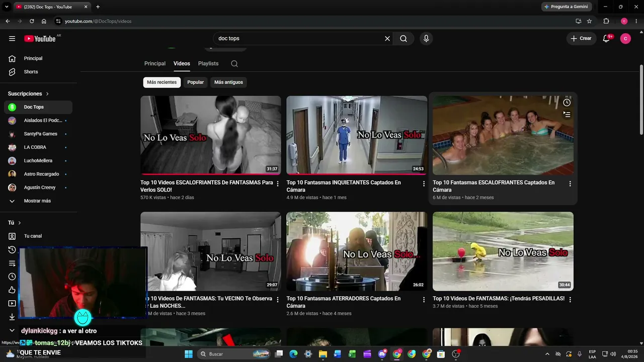
Task: Open the sidebar History clock-arrow icon
Action: [x=12, y=250]
